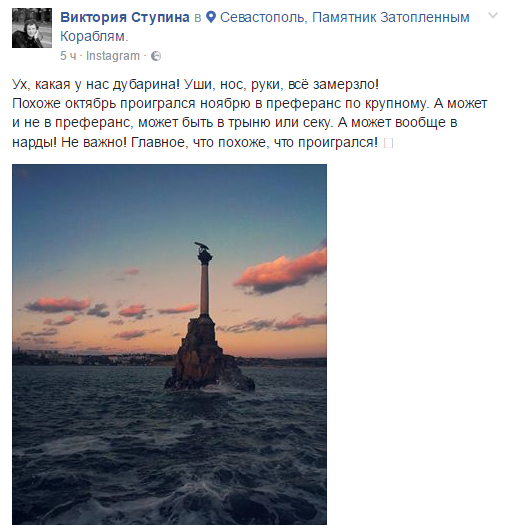
Task: Open Виктория Ступина's profile picture
Action: tap(32, 28)
